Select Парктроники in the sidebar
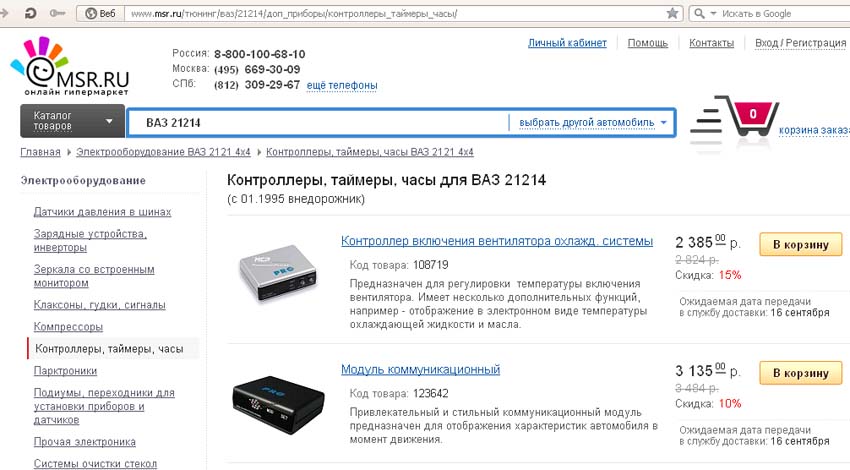The width and height of the screenshot is (850, 470). click(65, 371)
